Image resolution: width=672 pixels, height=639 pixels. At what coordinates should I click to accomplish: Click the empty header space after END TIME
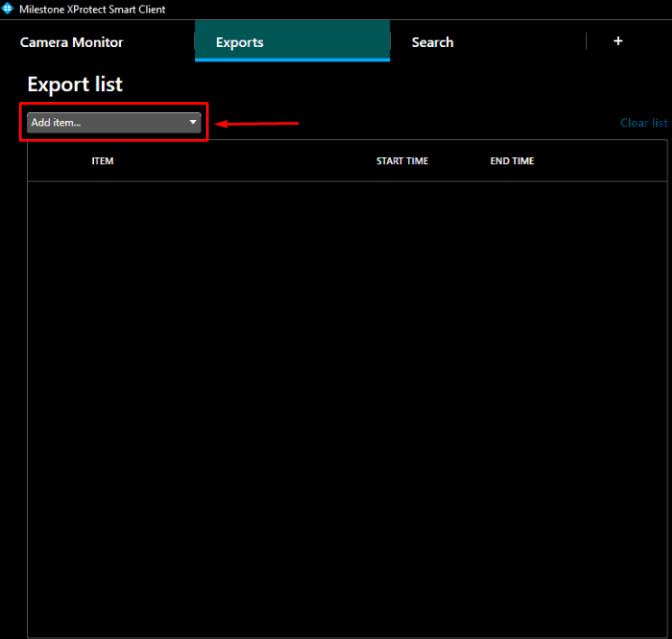pos(605,162)
